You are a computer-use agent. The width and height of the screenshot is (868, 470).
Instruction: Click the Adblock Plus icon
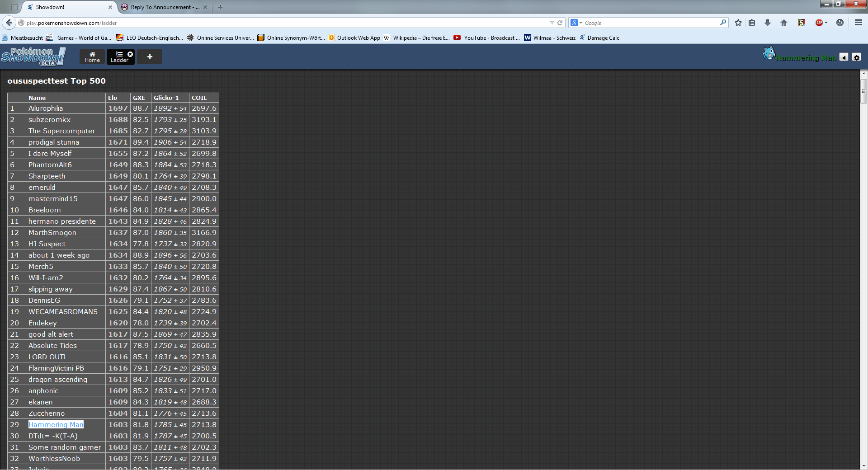tap(819, 23)
